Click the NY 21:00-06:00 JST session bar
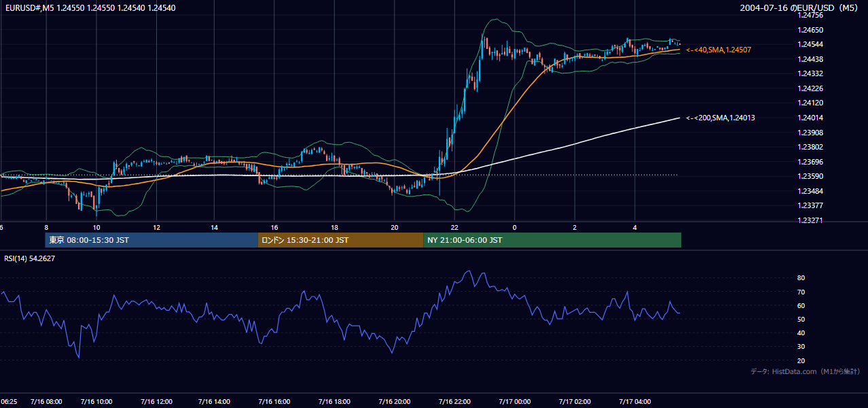The height and width of the screenshot is (408, 868). pyautogui.click(x=552, y=240)
